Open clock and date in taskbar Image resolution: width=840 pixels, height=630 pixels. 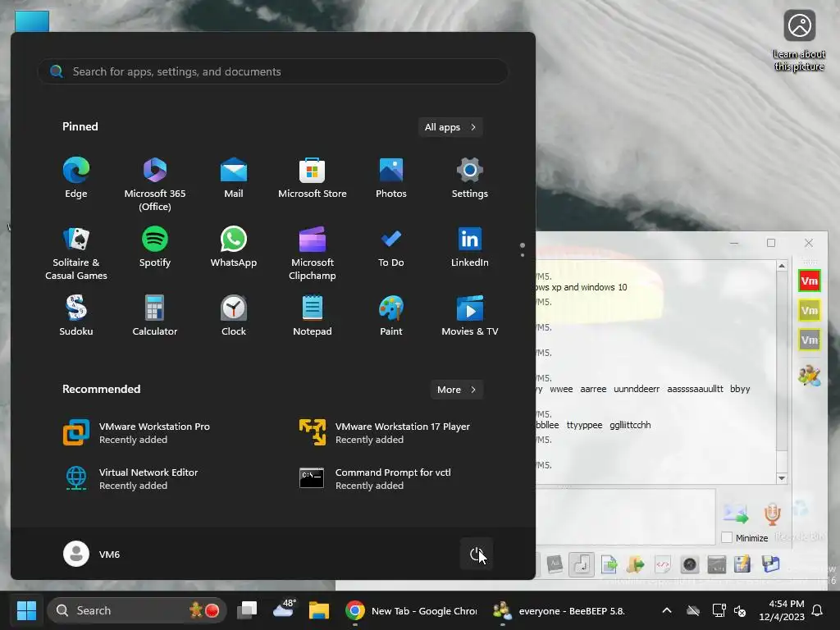(x=782, y=610)
